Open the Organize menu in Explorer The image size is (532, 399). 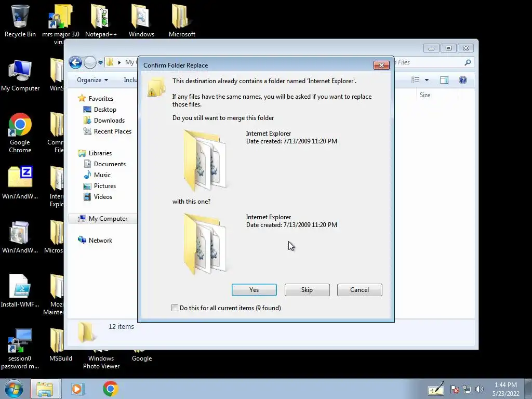coord(92,79)
